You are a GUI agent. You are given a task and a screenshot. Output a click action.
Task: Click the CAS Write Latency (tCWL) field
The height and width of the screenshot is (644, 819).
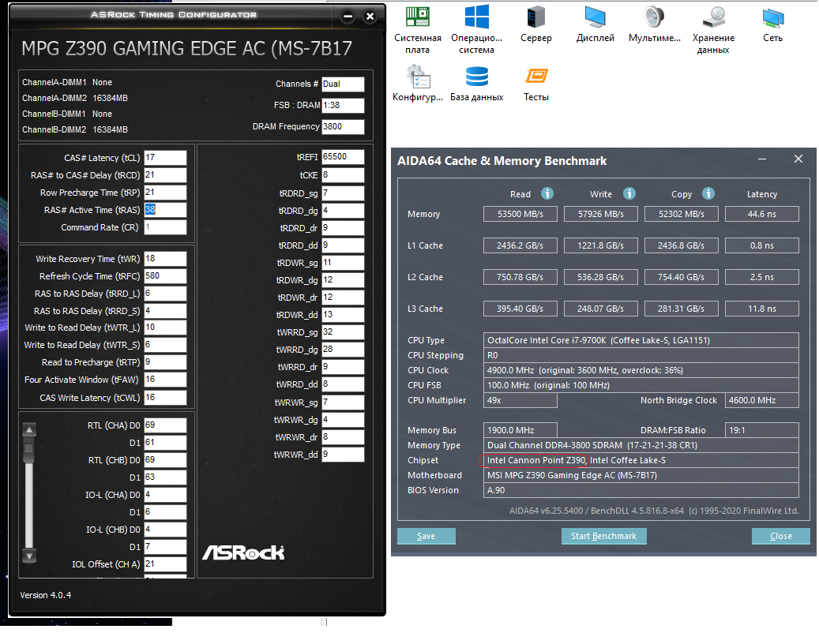(x=165, y=397)
